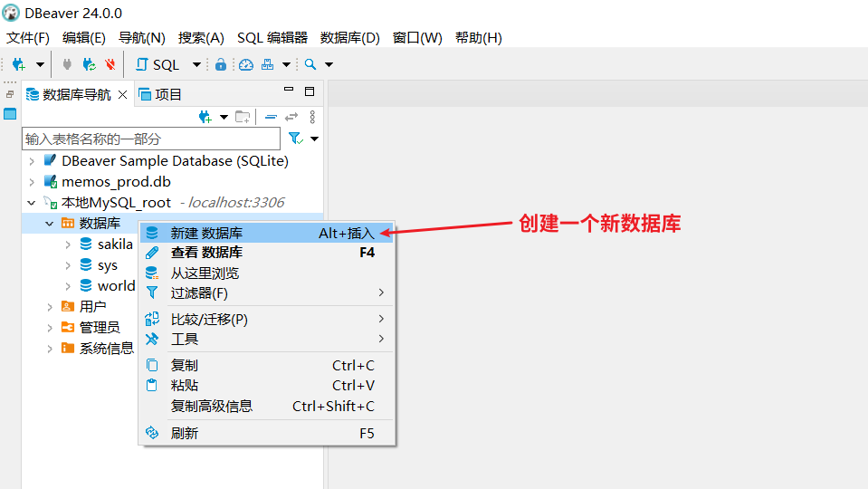Viewport: 868px width, 489px height.
Task: Focus the 输入表格名称的一部分 filter field
Action: click(151, 139)
